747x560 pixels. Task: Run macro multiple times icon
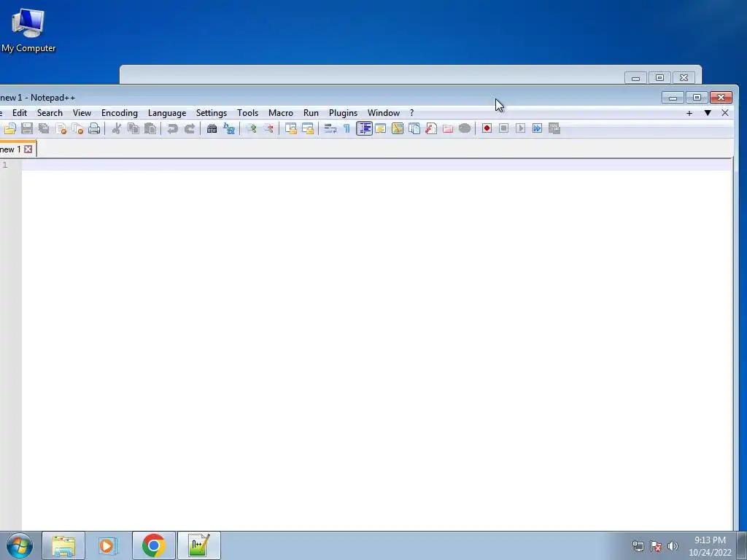pyautogui.click(x=537, y=128)
